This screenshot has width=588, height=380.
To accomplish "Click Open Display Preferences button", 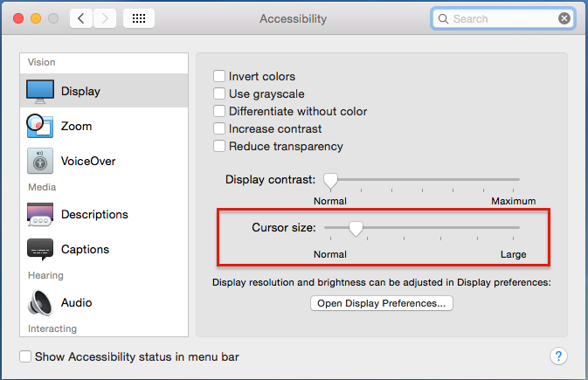I will tap(382, 304).
